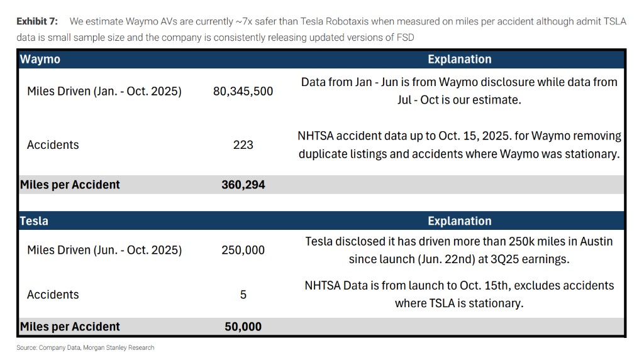The width and height of the screenshot is (644, 358).
Task: Click Miles Driven (Jan. - Oct. 2025) label
Action: click(104, 91)
